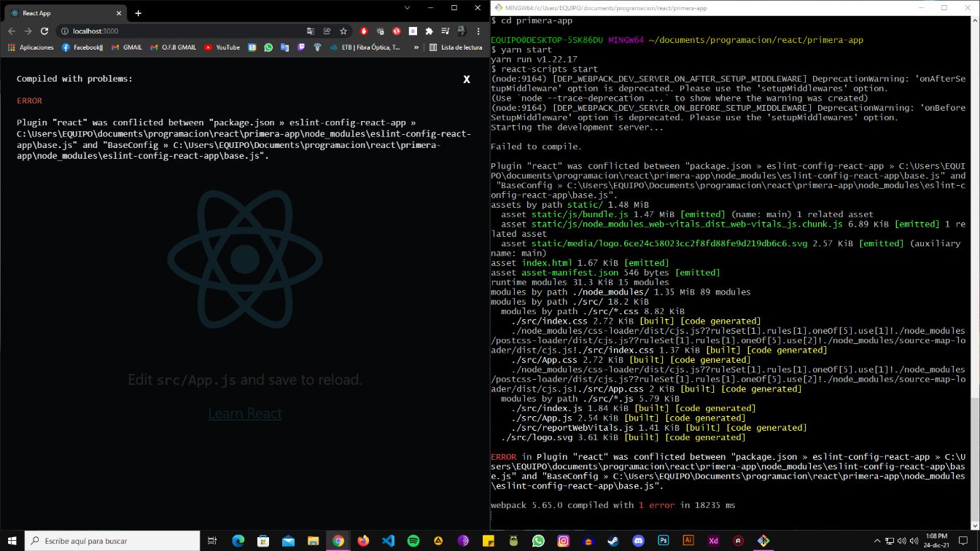Open a new browser tab

pos(138,13)
